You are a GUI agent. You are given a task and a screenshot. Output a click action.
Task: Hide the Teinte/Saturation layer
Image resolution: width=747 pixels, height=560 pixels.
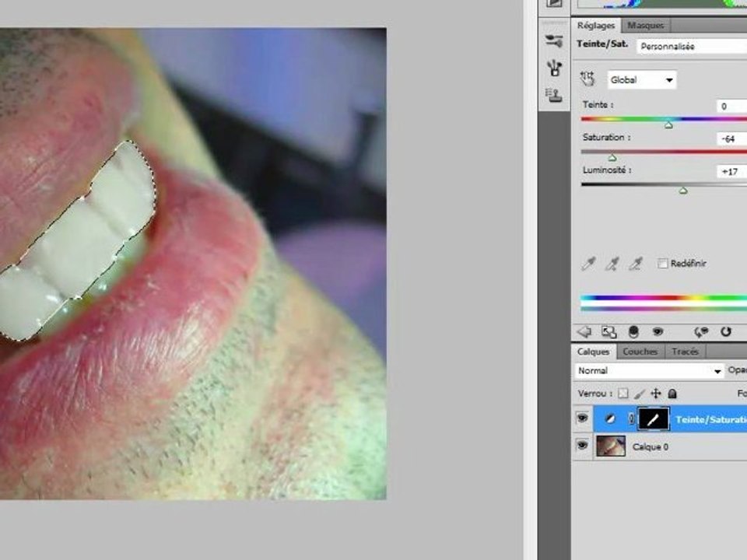pyautogui.click(x=582, y=418)
